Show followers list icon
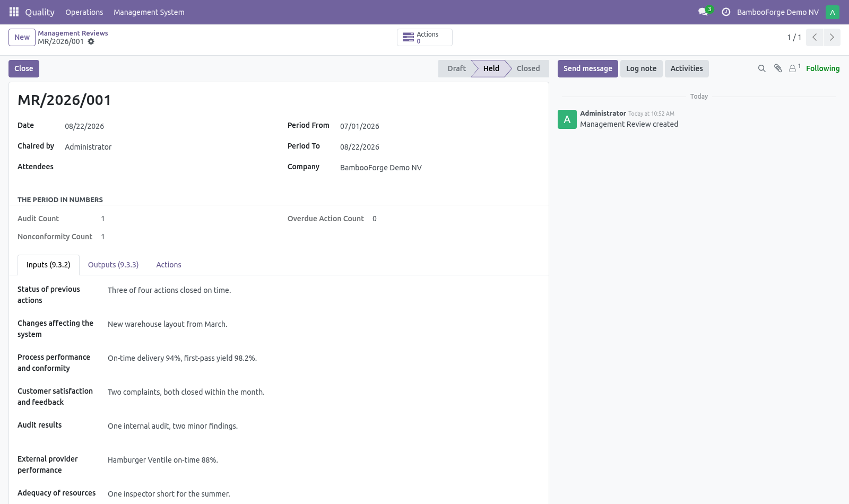Image resolution: width=849 pixels, height=504 pixels. [x=794, y=68]
